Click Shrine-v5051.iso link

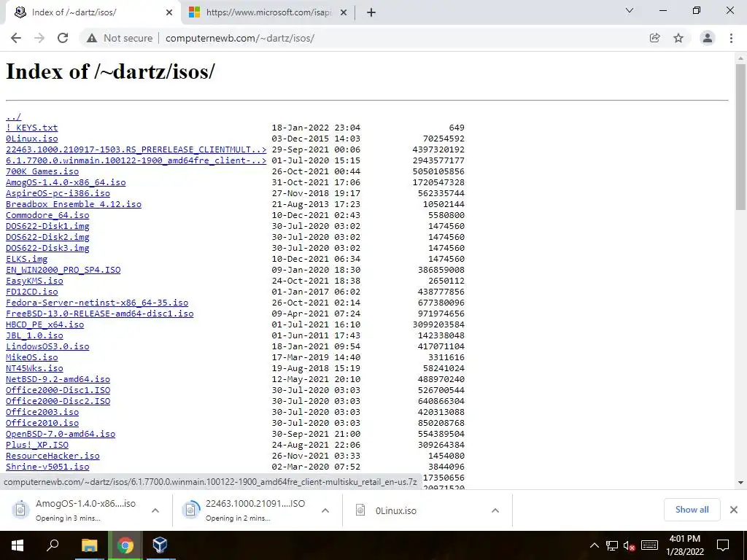pos(47,467)
